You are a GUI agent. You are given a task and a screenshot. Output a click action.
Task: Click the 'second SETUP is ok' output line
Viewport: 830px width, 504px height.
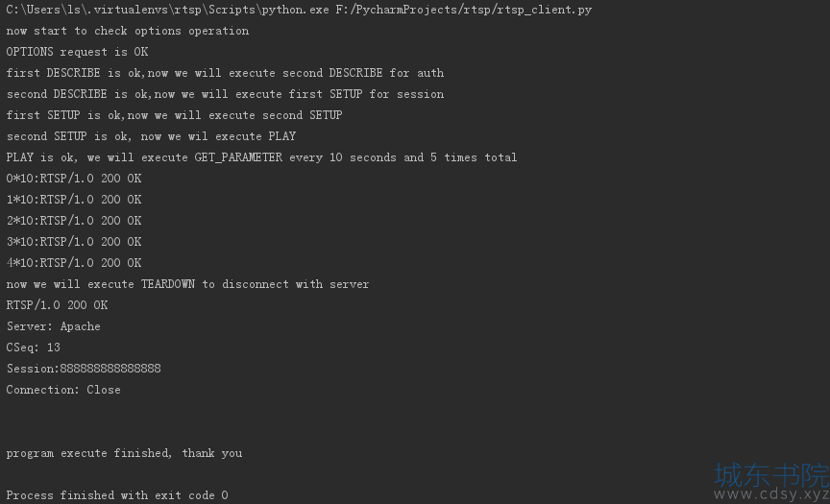click(151, 136)
